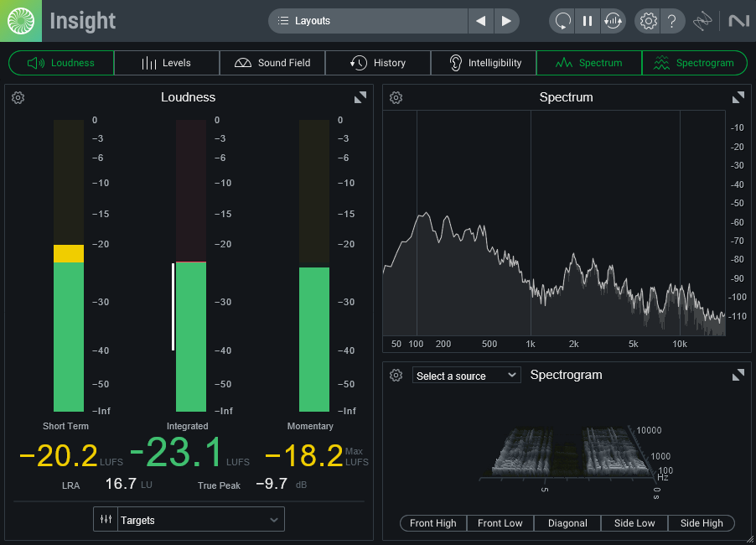Image resolution: width=756 pixels, height=545 pixels.
Task: Click the loudness reset waveform icon
Action: 613,21
